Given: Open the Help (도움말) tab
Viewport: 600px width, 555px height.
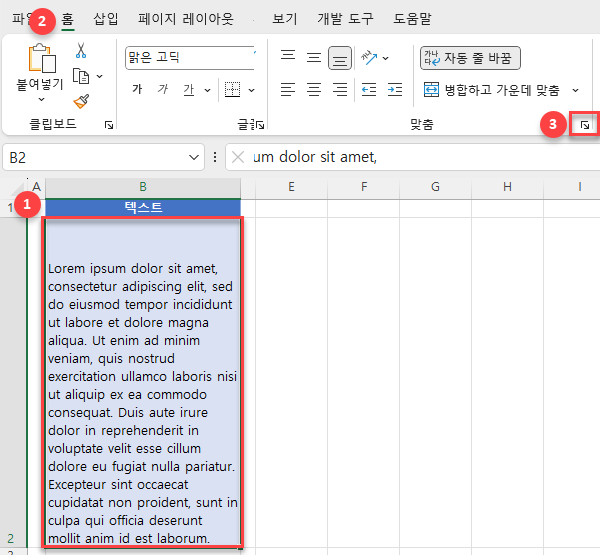Looking at the screenshot, I should point(412,19).
